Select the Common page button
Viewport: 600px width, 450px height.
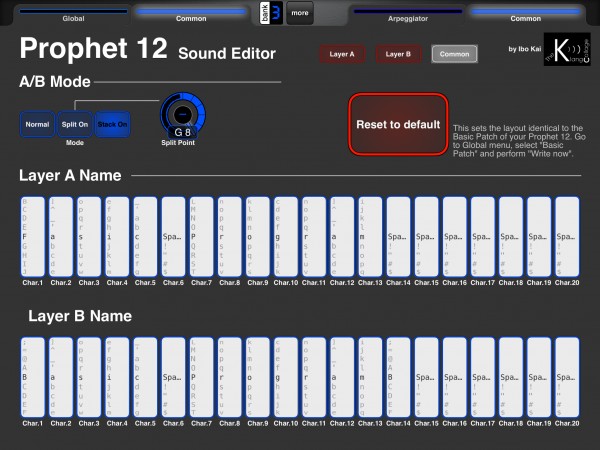click(x=455, y=54)
